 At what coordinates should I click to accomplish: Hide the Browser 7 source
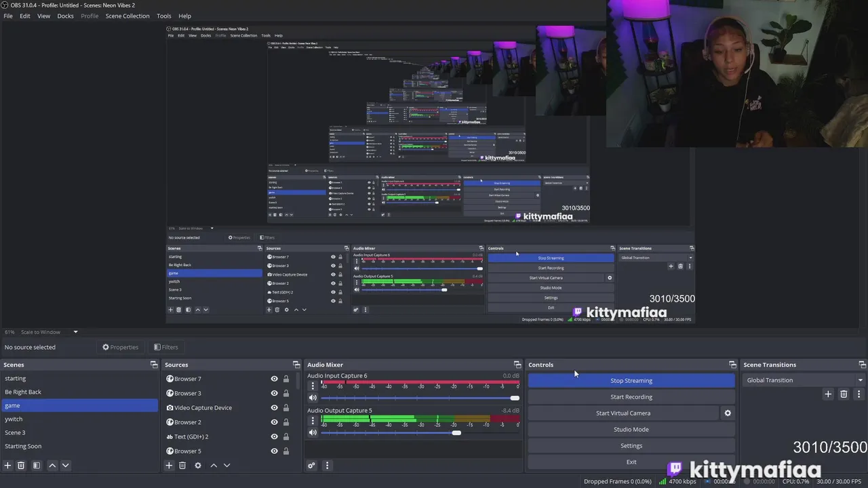[275, 379]
